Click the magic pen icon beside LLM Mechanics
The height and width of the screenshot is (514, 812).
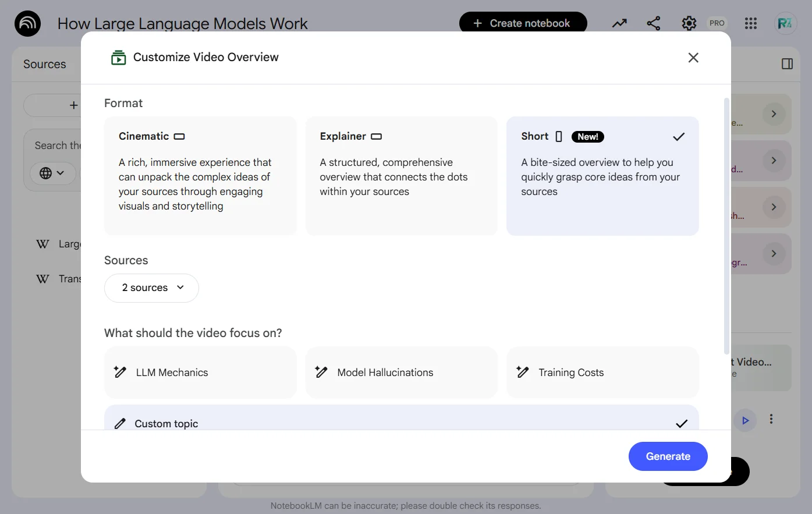(x=120, y=372)
